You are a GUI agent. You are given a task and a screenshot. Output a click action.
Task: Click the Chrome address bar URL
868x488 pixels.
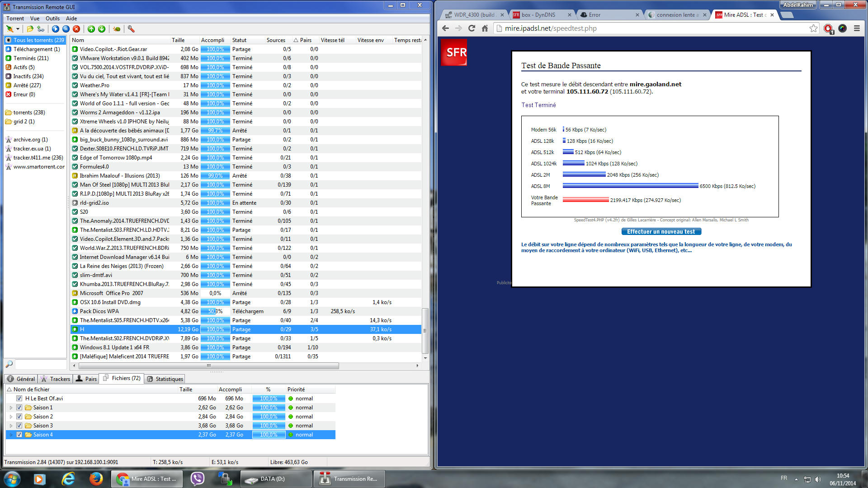pos(551,28)
